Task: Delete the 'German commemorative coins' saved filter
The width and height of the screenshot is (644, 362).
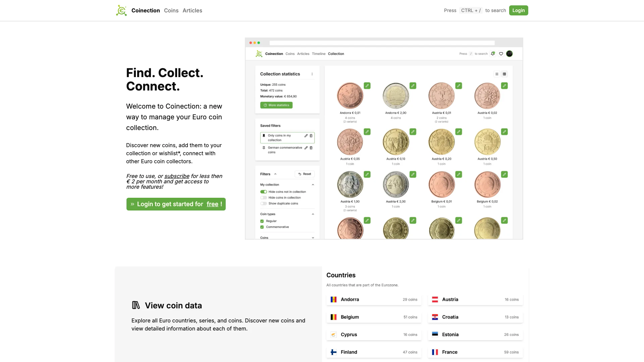Action: pyautogui.click(x=311, y=148)
